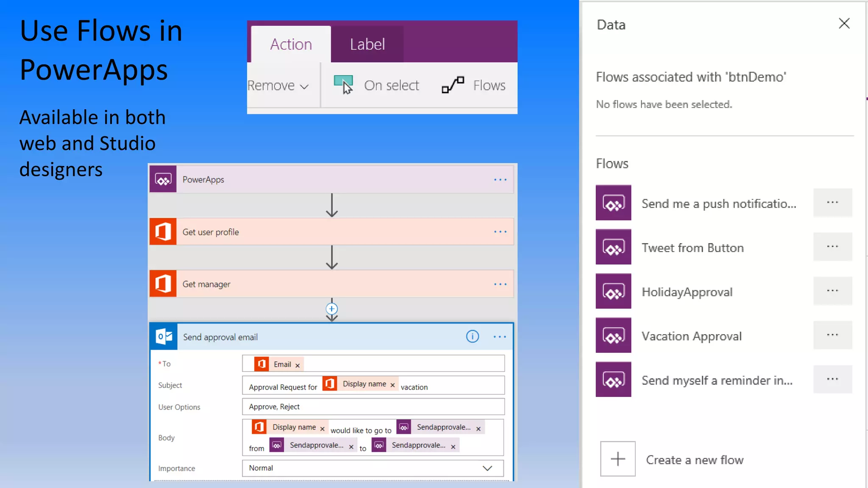This screenshot has height=488, width=868.
Task: Open the PowerApps step ellipsis menu
Action: coord(500,180)
